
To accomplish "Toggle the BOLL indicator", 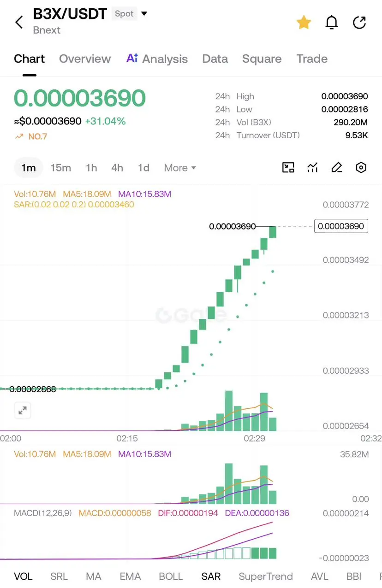I will pos(171,576).
